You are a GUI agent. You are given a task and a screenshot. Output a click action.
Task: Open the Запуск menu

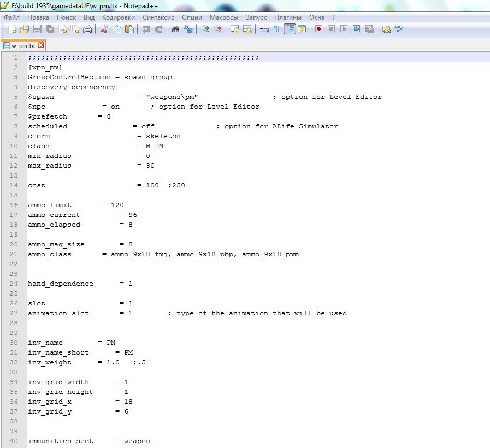pos(256,17)
